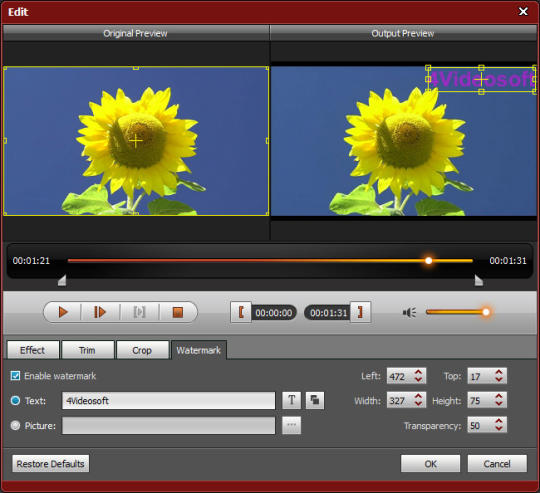Click the volume slider handle
This screenshot has height=493, width=540.
pyautogui.click(x=486, y=312)
